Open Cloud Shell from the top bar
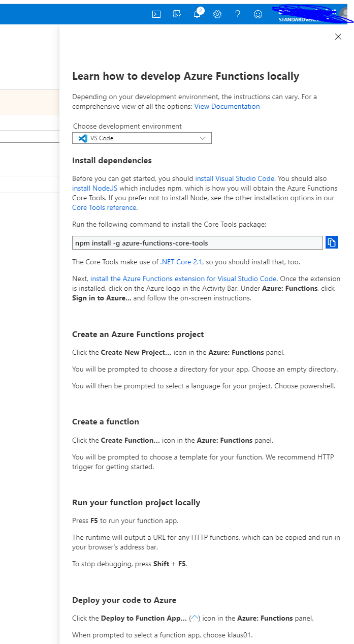The height and width of the screenshot is (644, 354). point(156,14)
